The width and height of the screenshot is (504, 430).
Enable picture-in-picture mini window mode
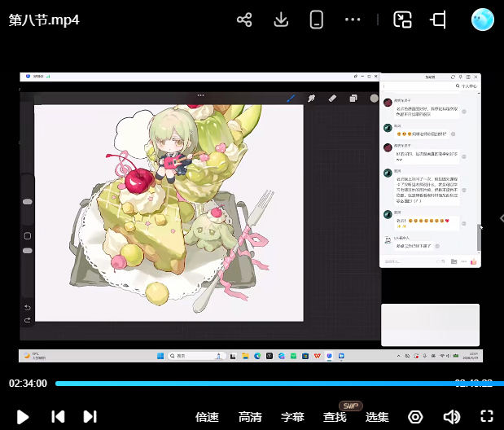(x=402, y=20)
